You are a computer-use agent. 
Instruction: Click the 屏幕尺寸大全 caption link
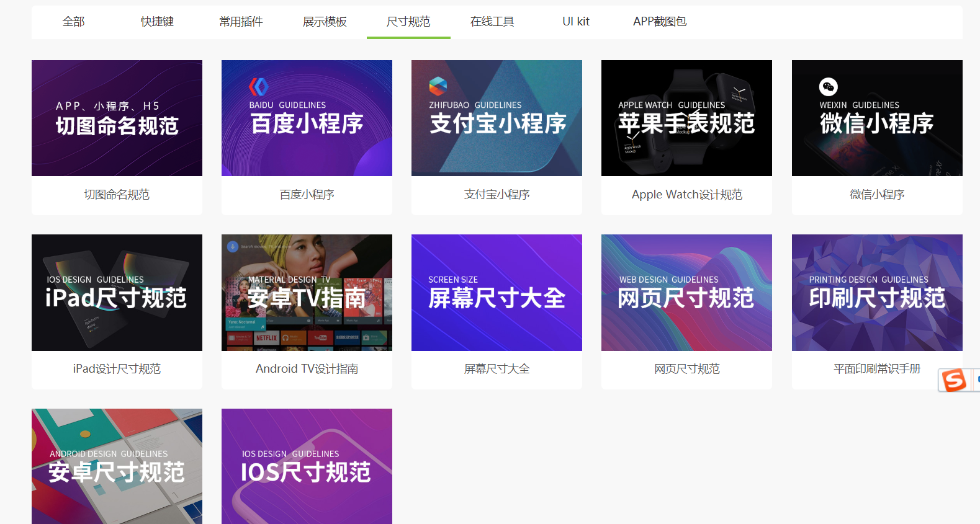tap(497, 369)
